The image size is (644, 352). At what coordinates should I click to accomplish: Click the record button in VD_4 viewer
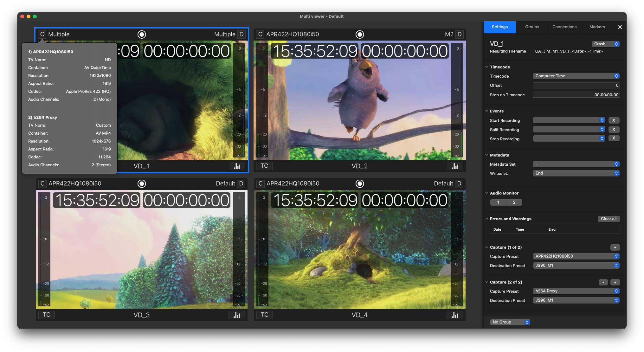360,183
